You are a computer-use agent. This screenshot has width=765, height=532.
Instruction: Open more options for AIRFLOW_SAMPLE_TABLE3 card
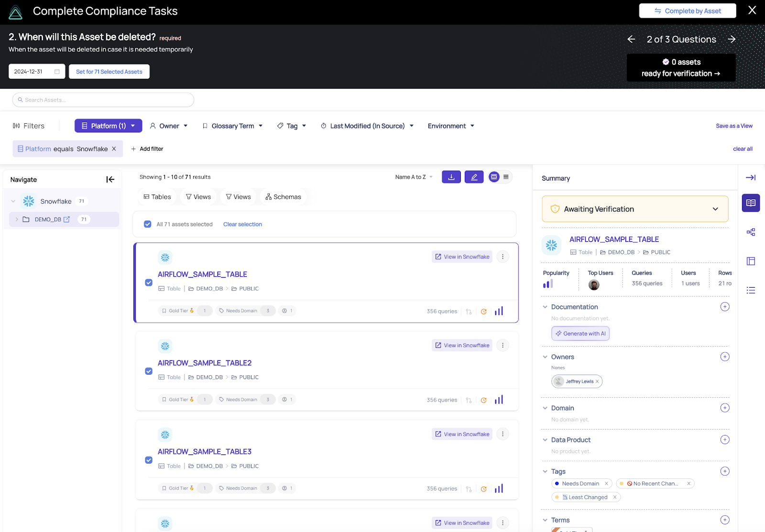[x=503, y=434]
